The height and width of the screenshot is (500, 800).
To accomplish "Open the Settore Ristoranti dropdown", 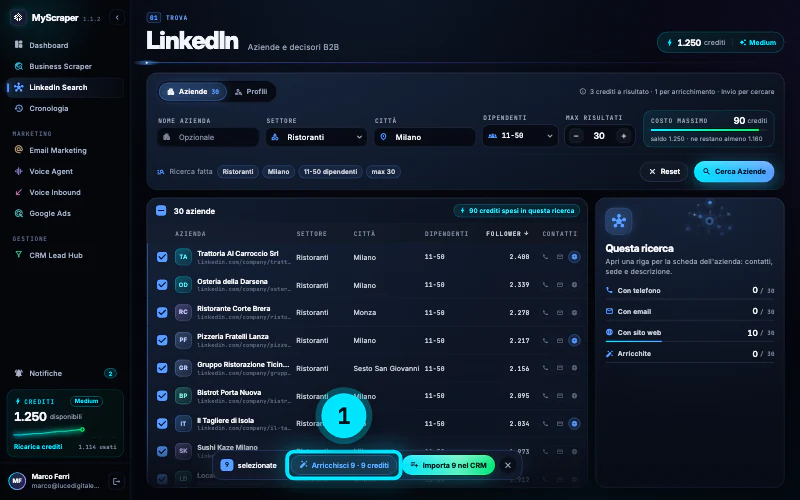I will [x=316, y=137].
